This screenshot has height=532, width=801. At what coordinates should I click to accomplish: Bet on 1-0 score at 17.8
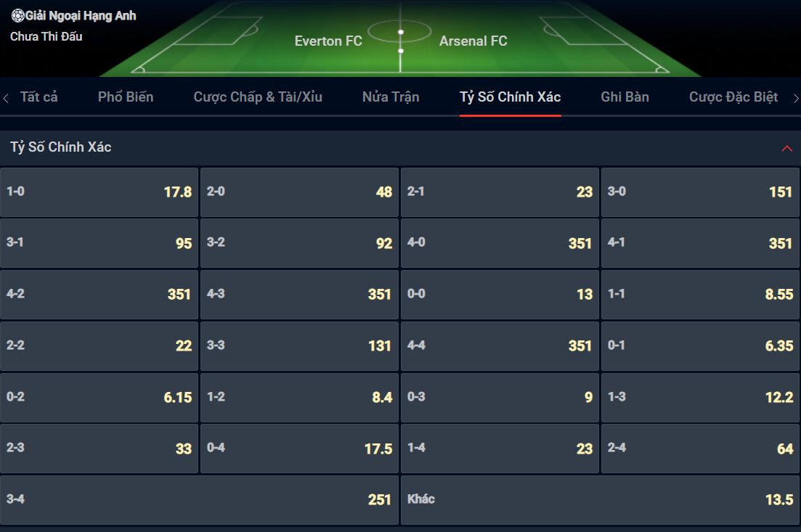pyautogui.click(x=99, y=192)
